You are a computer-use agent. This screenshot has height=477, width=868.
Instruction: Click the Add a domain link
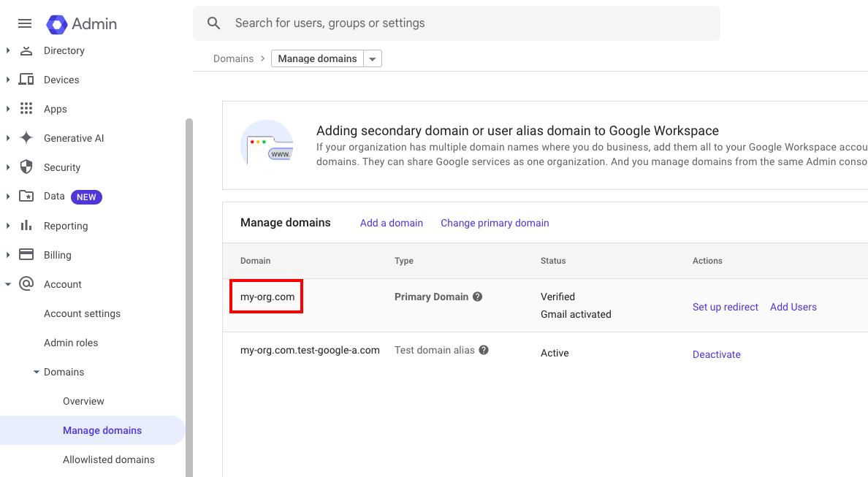tap(392, 223)
